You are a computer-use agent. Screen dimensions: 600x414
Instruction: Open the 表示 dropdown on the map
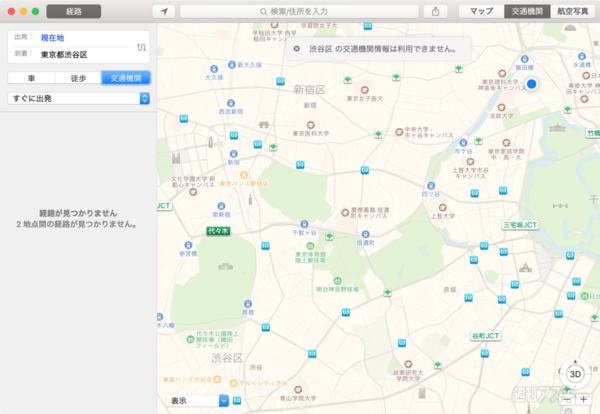197,401
